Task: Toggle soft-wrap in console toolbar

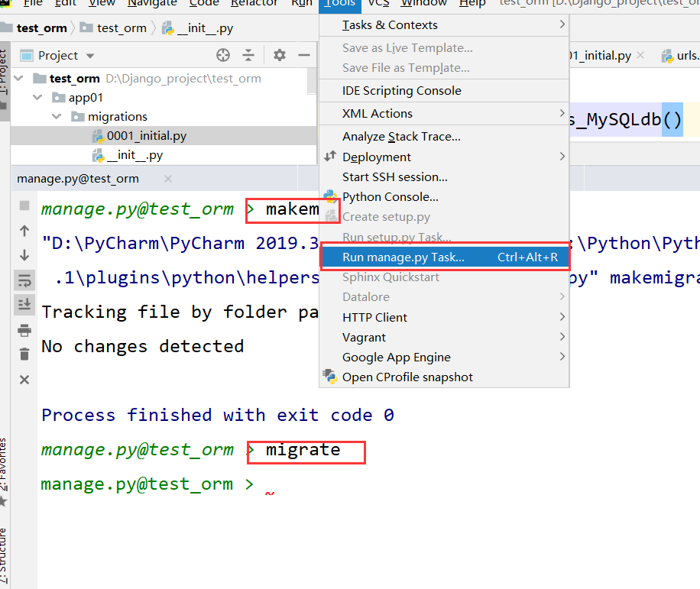Action: 24,280
